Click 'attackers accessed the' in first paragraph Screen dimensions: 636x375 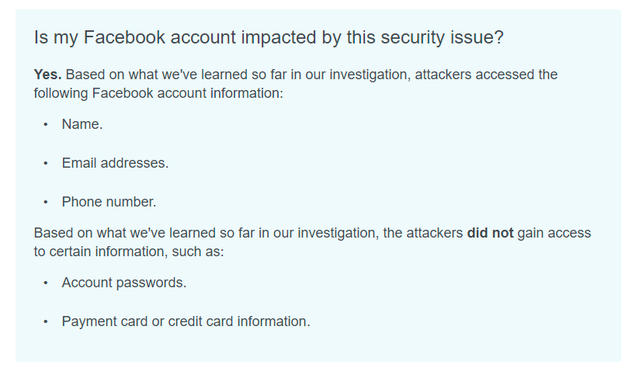click(x=486, y=75)
